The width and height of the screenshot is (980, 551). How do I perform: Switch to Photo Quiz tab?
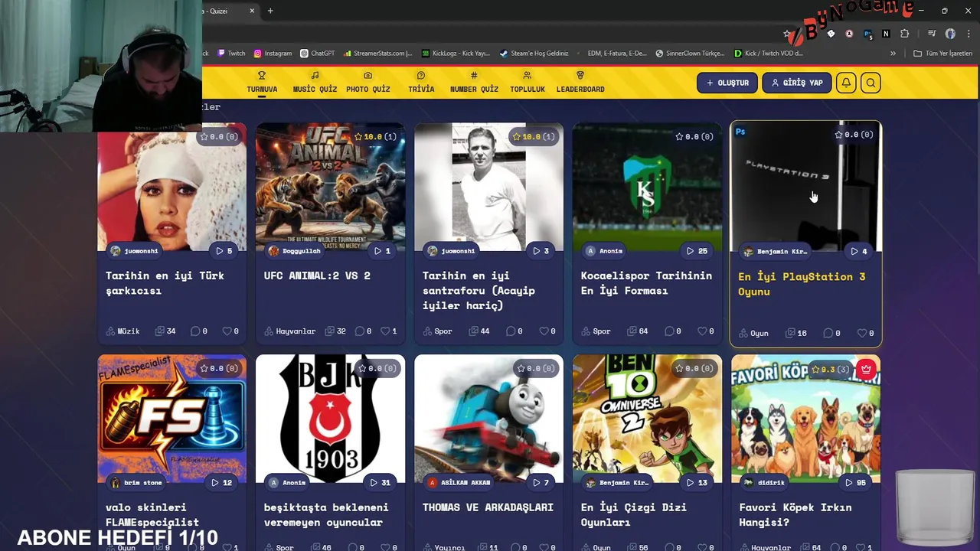click(x=367, y=82)
